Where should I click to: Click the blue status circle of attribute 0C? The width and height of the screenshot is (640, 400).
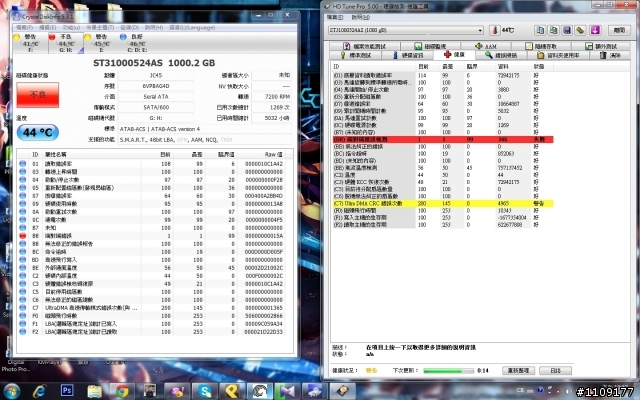tap(22, 220)
